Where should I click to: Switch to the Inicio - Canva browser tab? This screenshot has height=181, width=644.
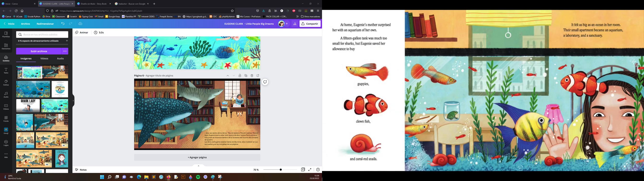coord(18,4)
